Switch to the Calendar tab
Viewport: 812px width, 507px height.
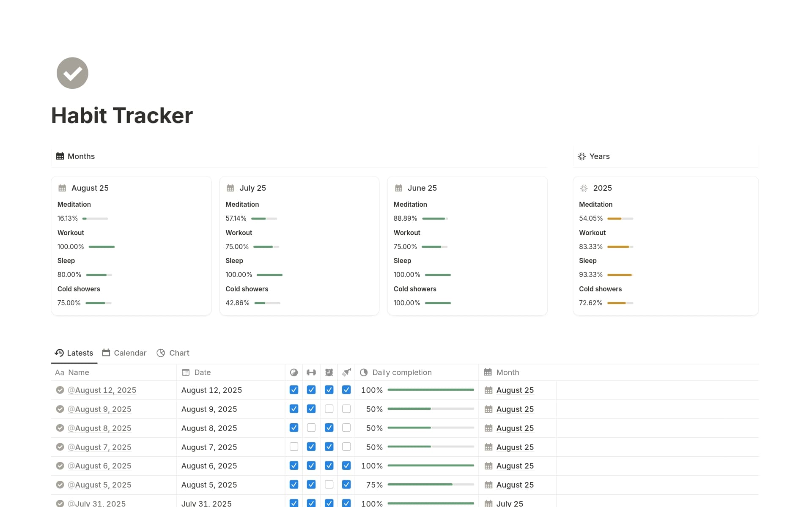124,353
